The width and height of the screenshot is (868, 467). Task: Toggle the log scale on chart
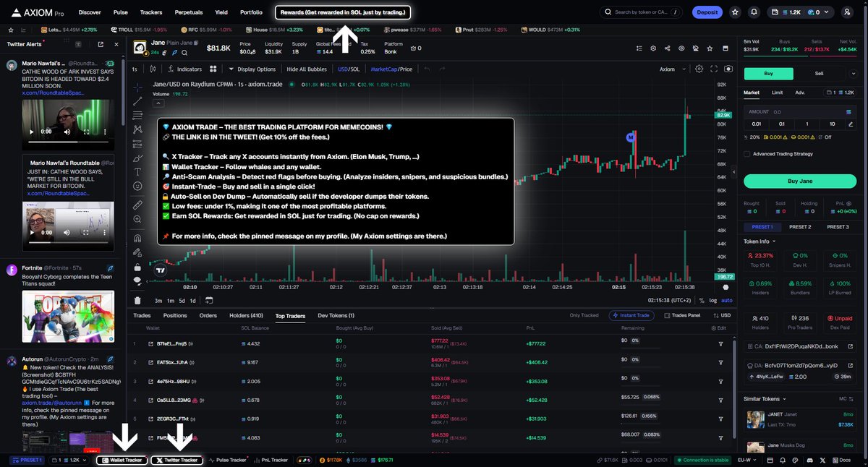[x=714, y=300]
